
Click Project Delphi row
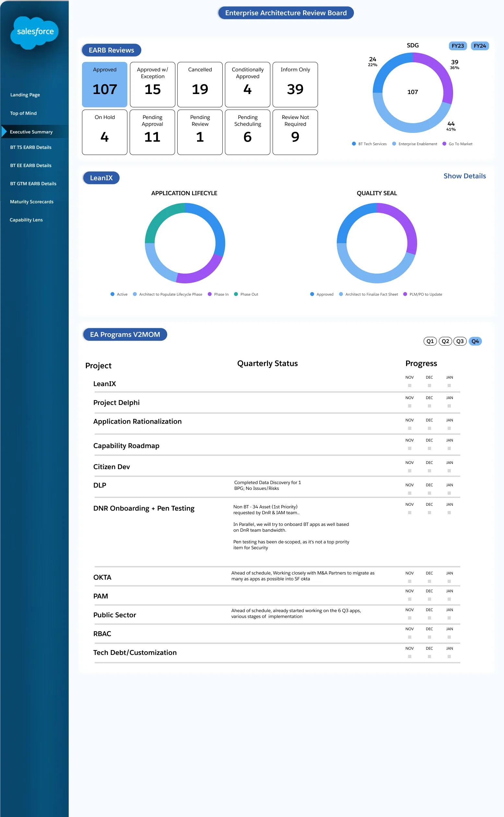point(116,403)
